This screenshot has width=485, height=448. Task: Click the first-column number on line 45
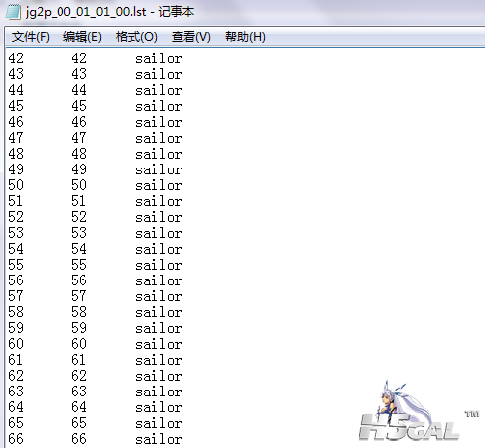click(x=16, y=106)
